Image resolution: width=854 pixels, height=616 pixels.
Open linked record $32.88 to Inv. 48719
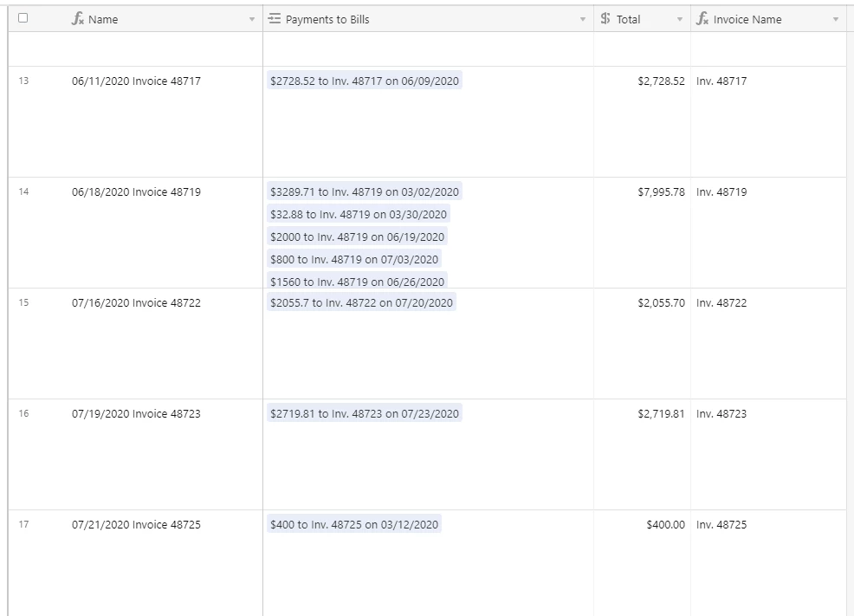[359, 214]
